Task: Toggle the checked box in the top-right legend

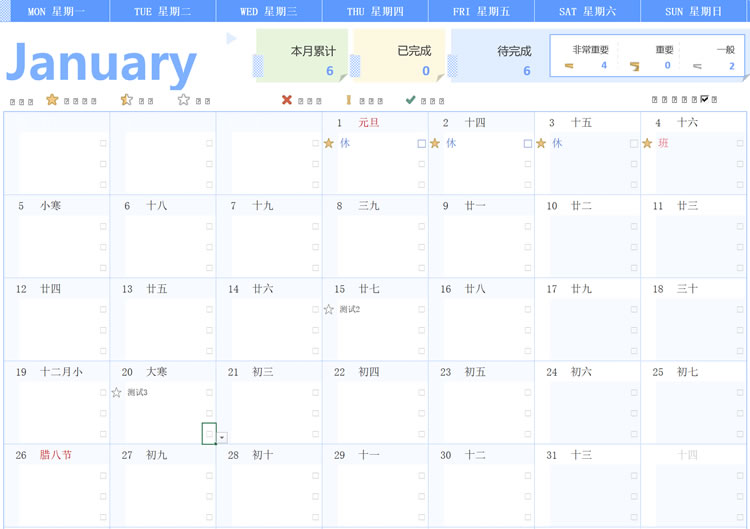Action: 705,99
